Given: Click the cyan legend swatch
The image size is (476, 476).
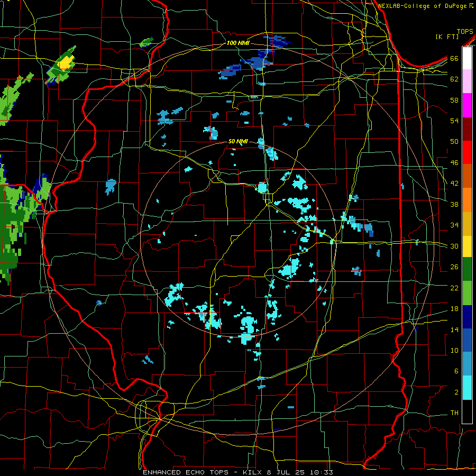Looking at the screenshot, I should (467, 388).
